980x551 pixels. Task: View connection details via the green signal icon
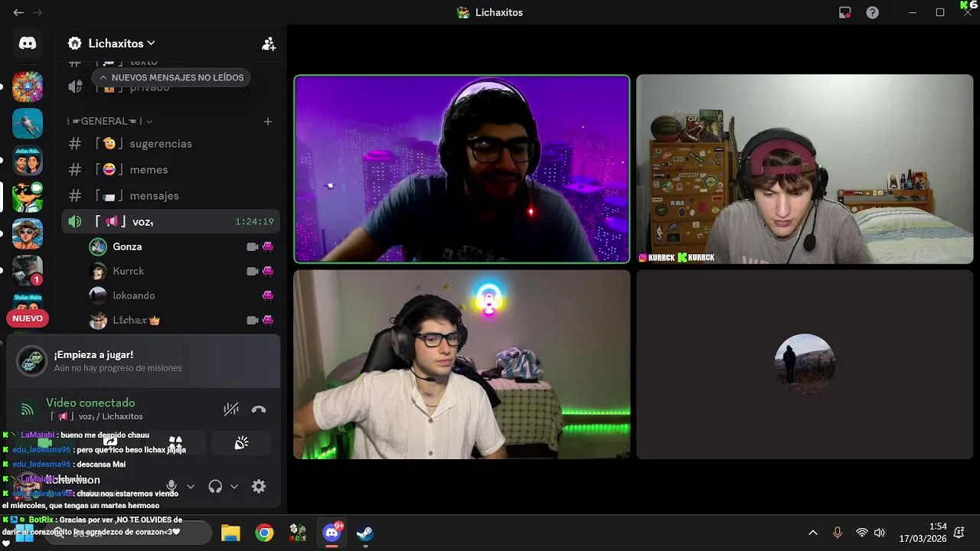[28, 409]
